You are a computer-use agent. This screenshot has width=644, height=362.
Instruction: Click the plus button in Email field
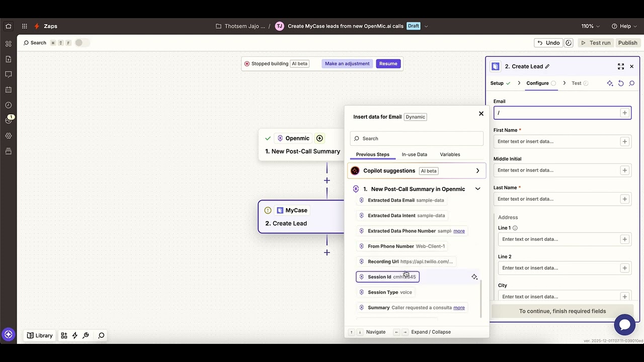624,113
